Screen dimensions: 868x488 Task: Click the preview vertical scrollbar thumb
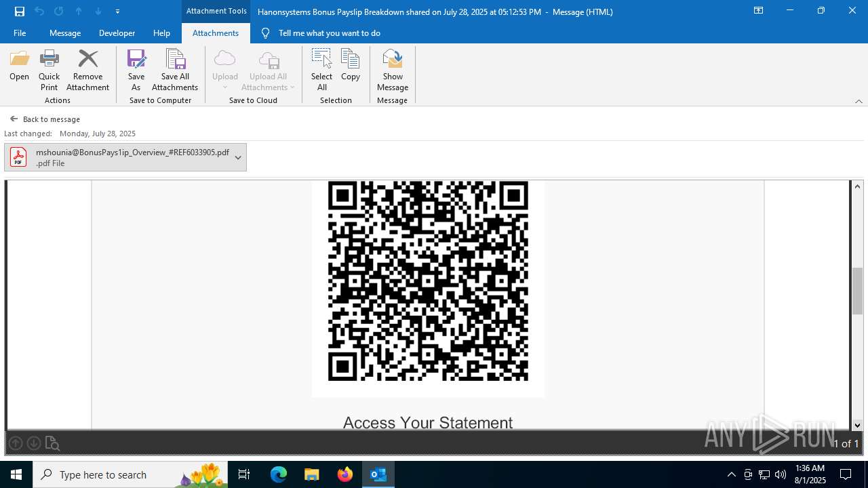857,291
